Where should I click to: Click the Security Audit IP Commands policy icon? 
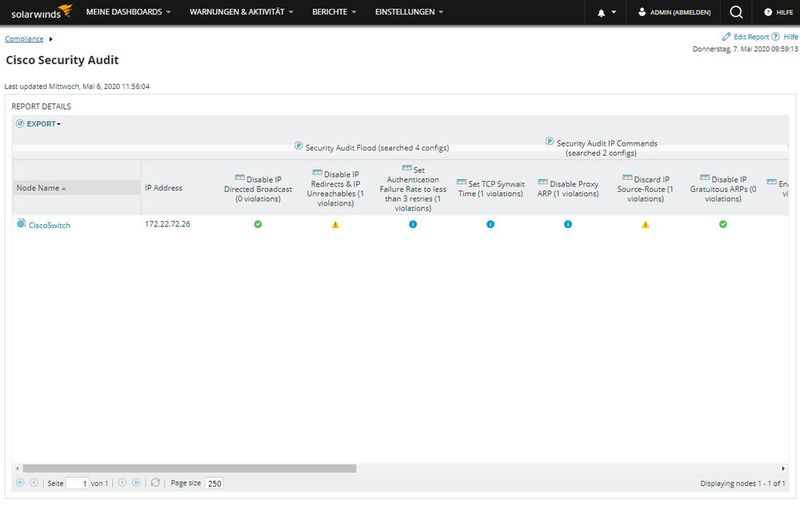pyautogui.click(x=549, y=141)
